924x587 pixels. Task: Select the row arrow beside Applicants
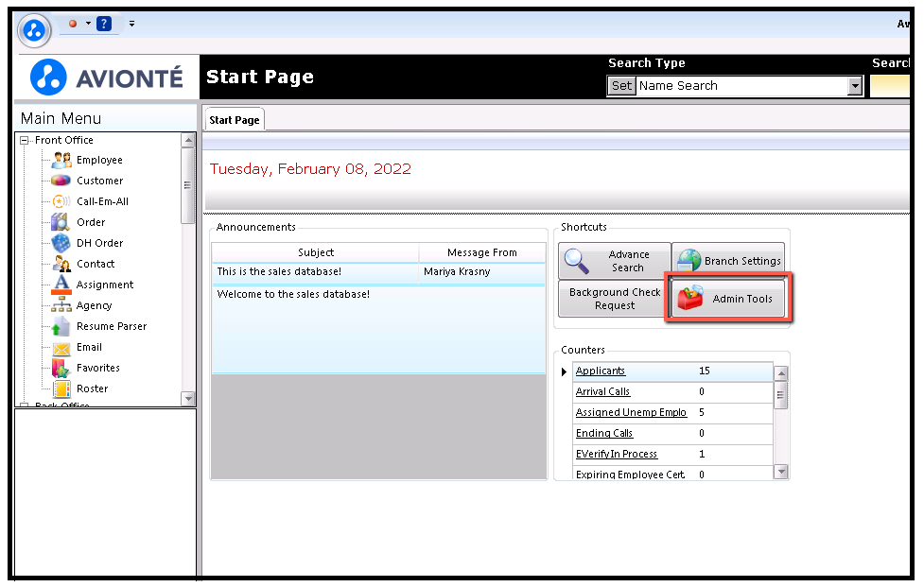(564, 371)
